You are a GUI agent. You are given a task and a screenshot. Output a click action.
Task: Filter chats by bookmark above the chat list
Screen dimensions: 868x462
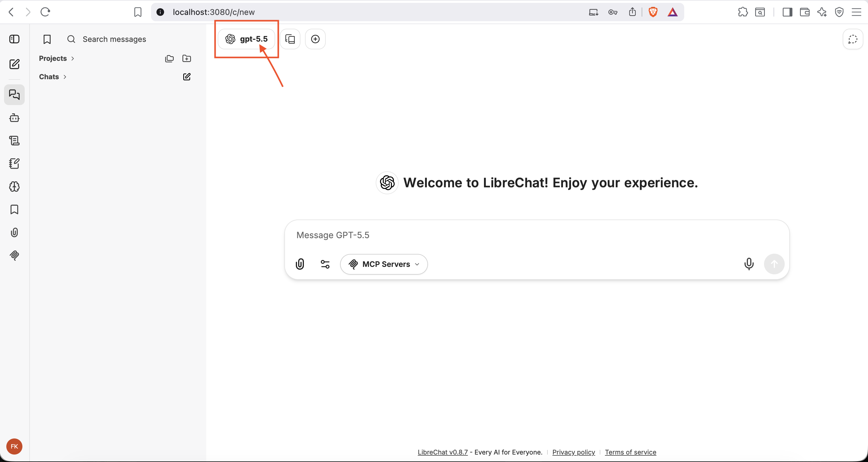47,39
